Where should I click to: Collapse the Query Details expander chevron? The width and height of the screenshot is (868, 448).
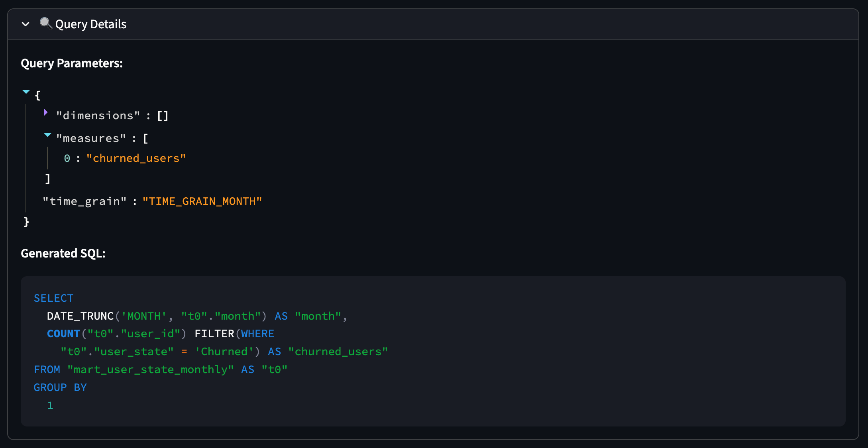click(x=26, y=24)
